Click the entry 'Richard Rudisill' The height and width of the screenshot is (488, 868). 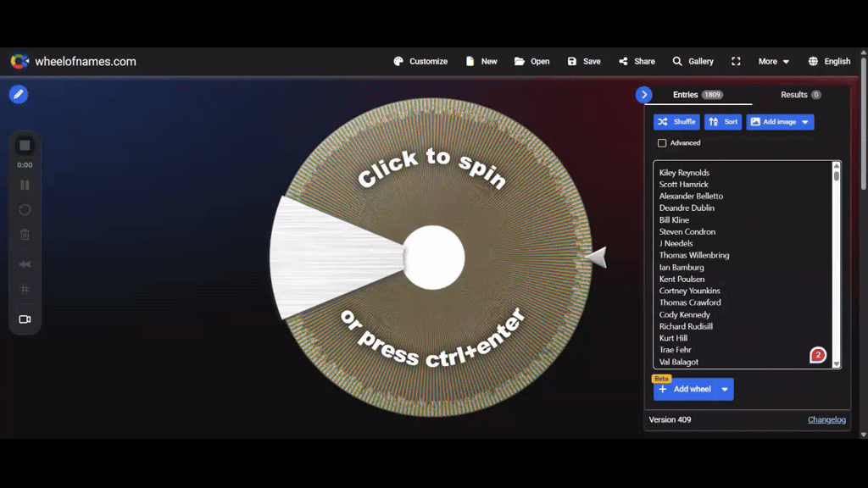[x=686, y=326]
